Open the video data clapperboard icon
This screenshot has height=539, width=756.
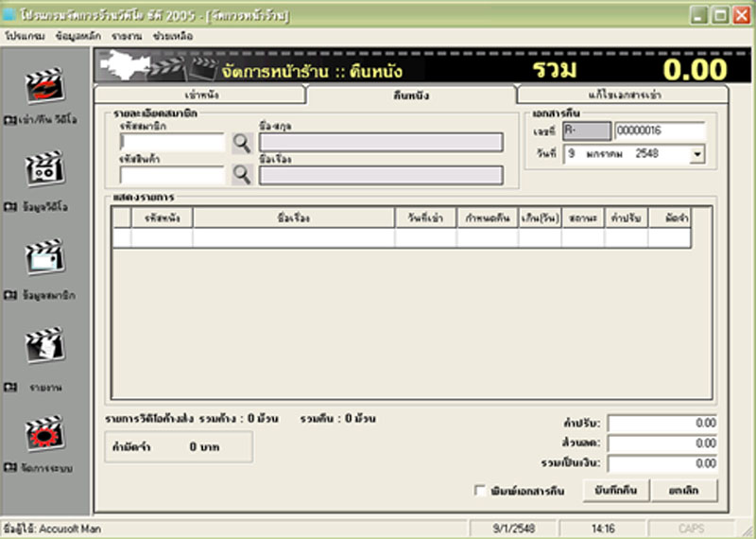(44, 169)
